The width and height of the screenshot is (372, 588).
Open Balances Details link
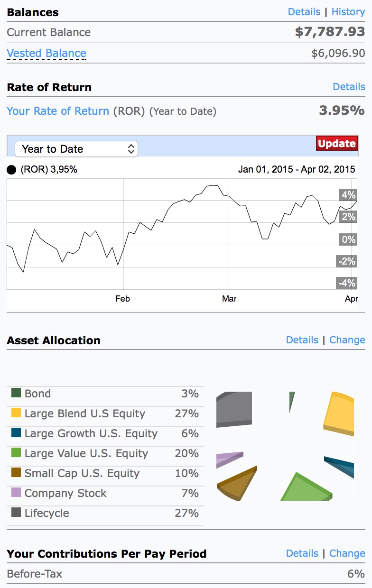(x=304, y=12)
